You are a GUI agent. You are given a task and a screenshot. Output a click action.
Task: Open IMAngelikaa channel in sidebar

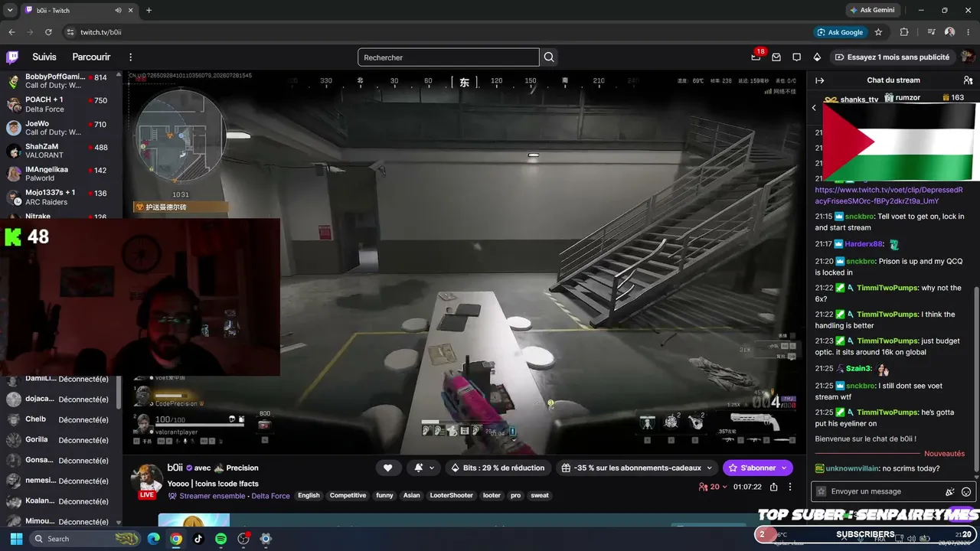[58, 174]
